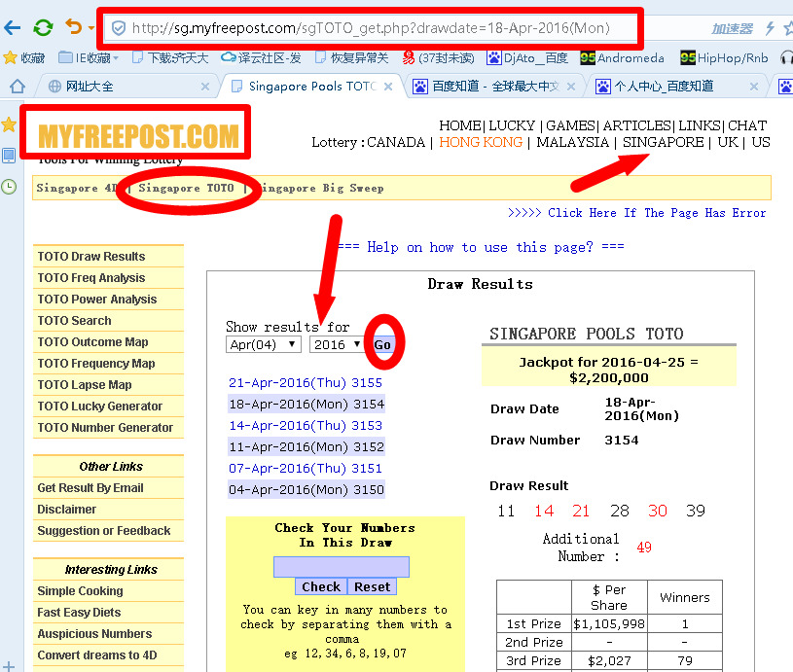The height and width of the screenshot is (672, 793).
Task: Open the clock history icon in sidebar
Action: click(x=9, y=187)
